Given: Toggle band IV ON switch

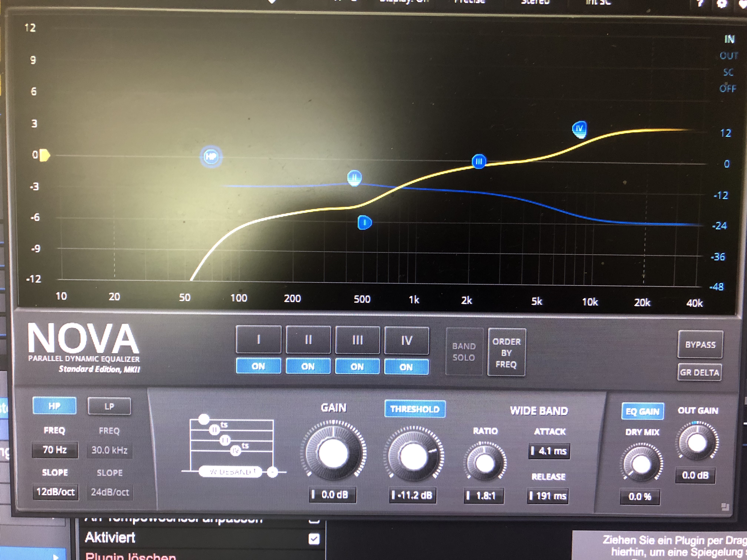Looking at the screenshot, I should pyautogui.click(x=406, y=367).
